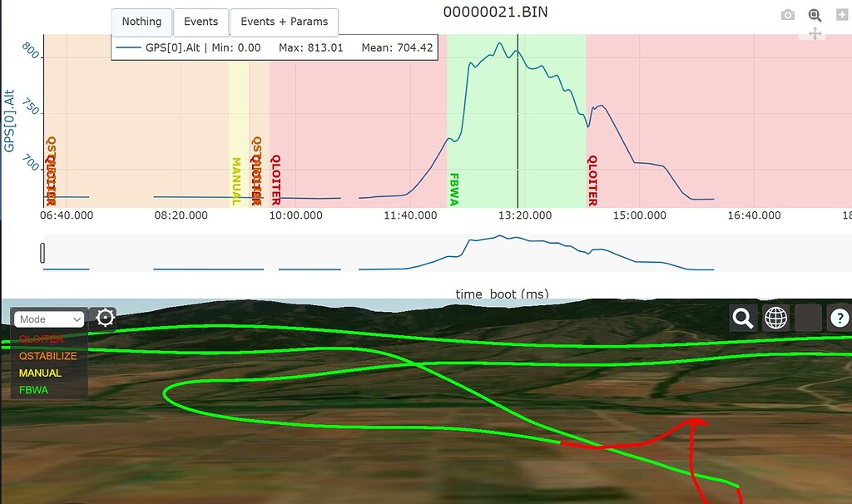Click the GPS[0].Alt series label in the legend
The image size is (852, 504).
point(170,47)
